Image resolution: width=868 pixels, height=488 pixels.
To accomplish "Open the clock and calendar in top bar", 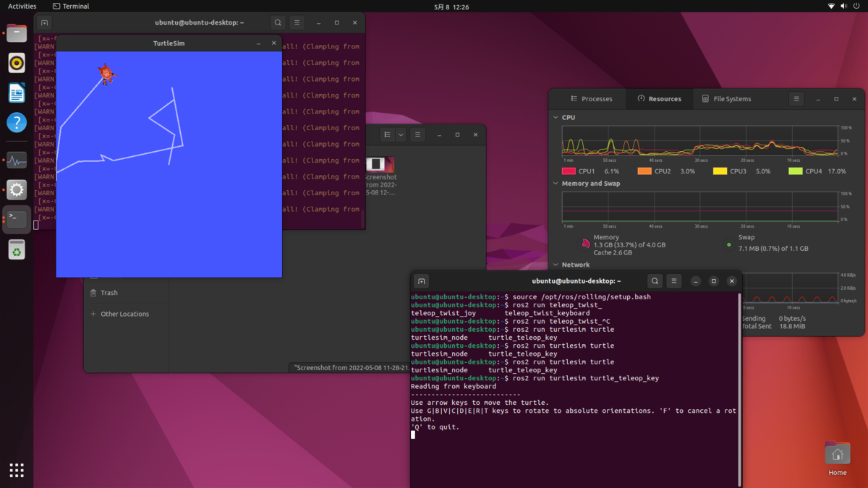I will coord(451,7).
